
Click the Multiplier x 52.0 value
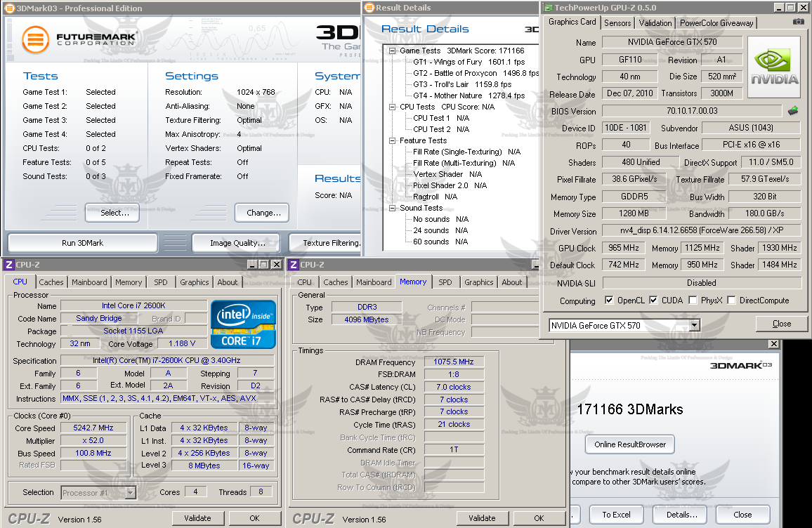click(93, 440)
